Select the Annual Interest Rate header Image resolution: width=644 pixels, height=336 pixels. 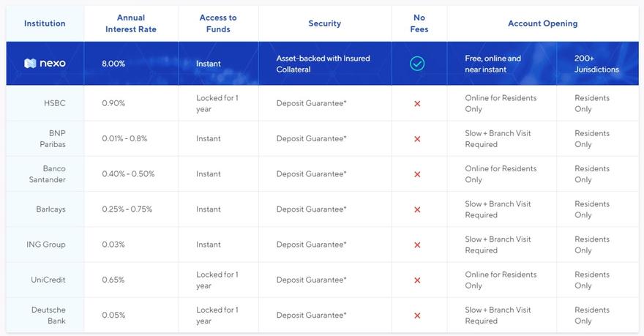point(130,23)
